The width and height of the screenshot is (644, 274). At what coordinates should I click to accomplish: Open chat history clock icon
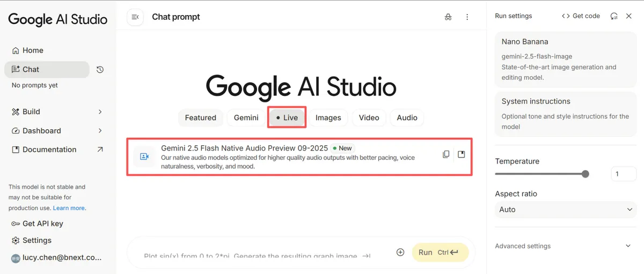coord(100,69)
